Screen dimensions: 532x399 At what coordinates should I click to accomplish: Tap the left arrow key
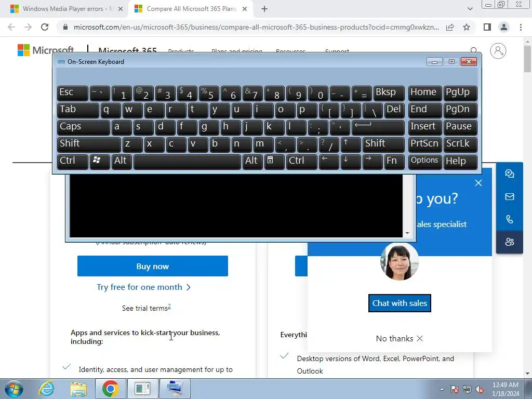tap(329, 162)
